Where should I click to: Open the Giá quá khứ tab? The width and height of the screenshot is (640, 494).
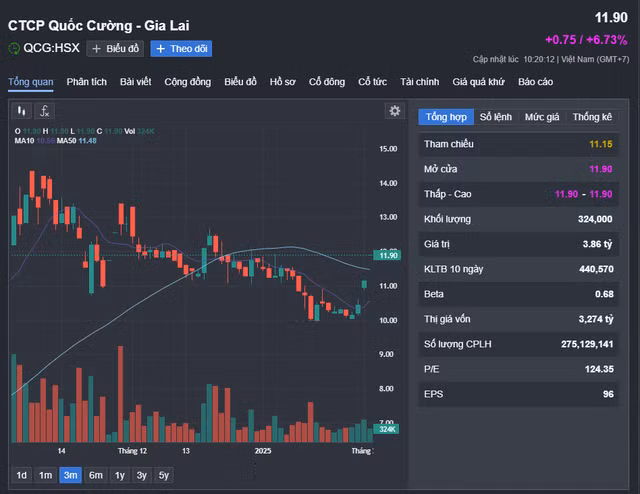coord(479,81)
